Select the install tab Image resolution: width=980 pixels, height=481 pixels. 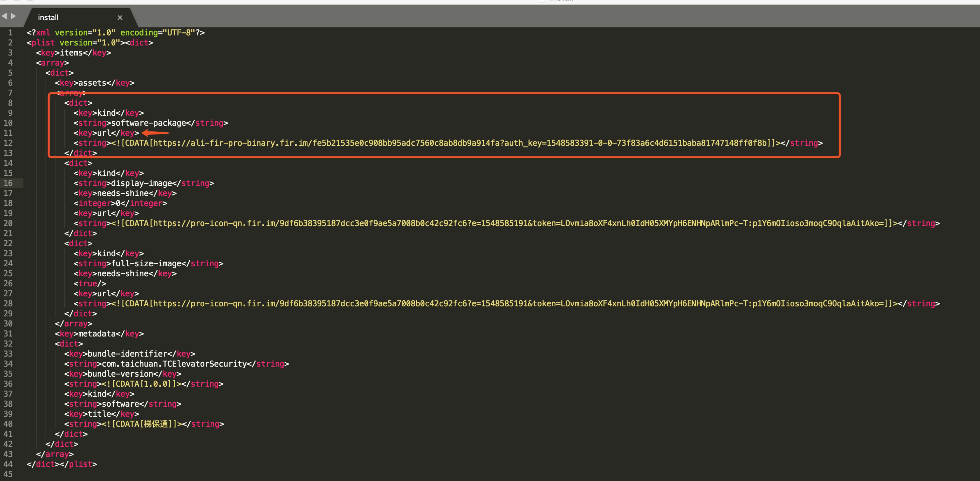point(48,18)
